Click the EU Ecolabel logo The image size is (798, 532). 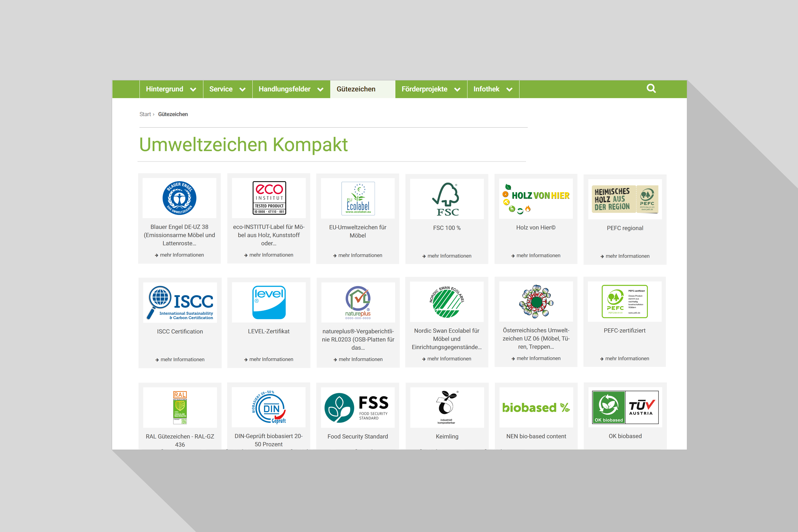click(358, 199)
